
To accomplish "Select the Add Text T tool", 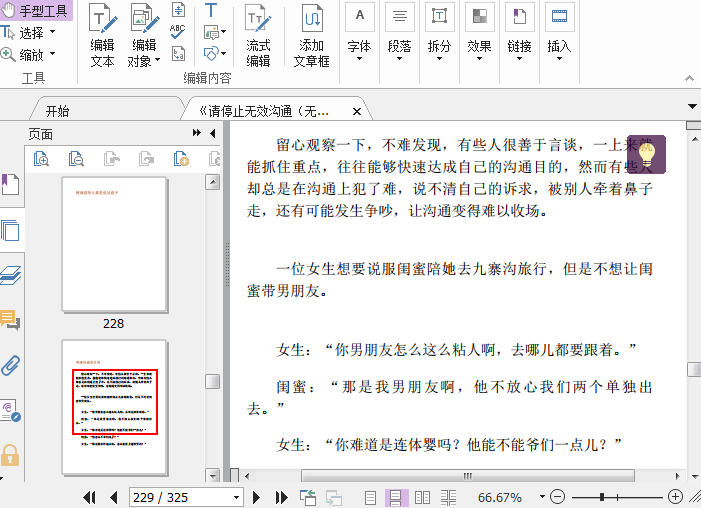I will (211, 10).
